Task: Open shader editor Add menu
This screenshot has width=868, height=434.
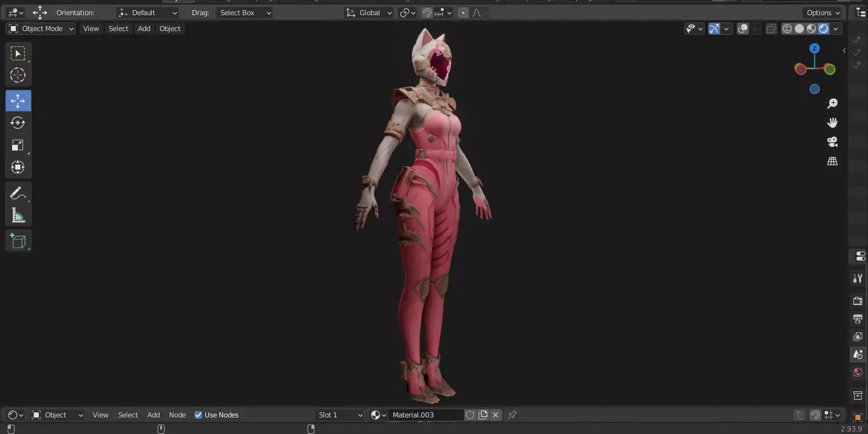Action: click(x=154, y=415)
